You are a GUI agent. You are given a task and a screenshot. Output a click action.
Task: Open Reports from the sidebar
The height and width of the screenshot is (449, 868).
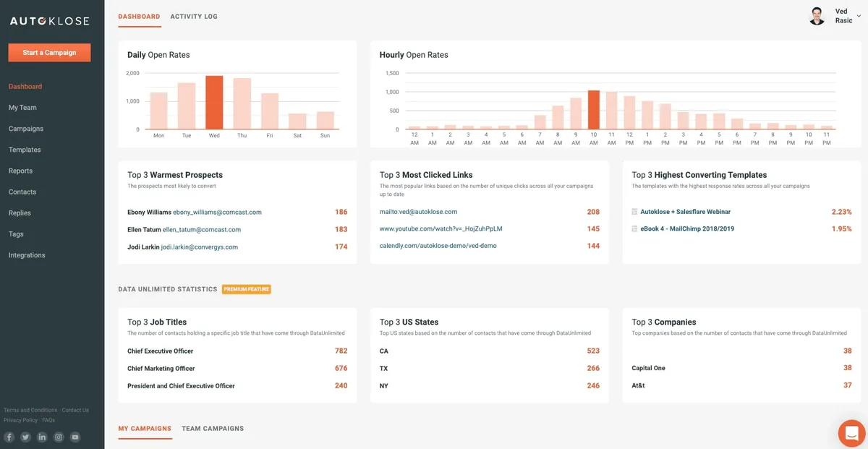tap(20, 171)
